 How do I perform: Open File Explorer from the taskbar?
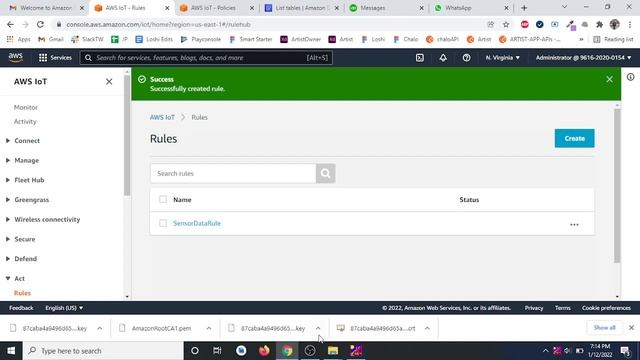pos(333,351)
